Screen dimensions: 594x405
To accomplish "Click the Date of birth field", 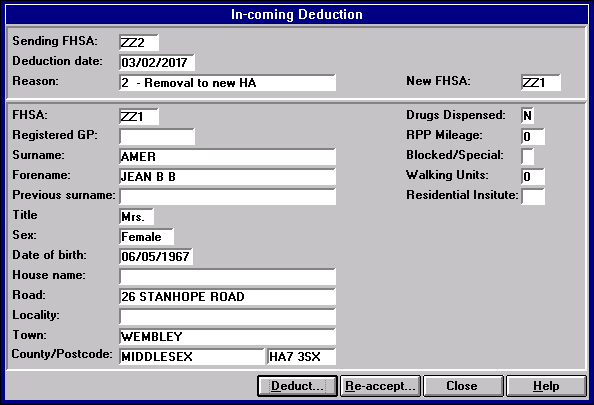I will coord(156,256).
